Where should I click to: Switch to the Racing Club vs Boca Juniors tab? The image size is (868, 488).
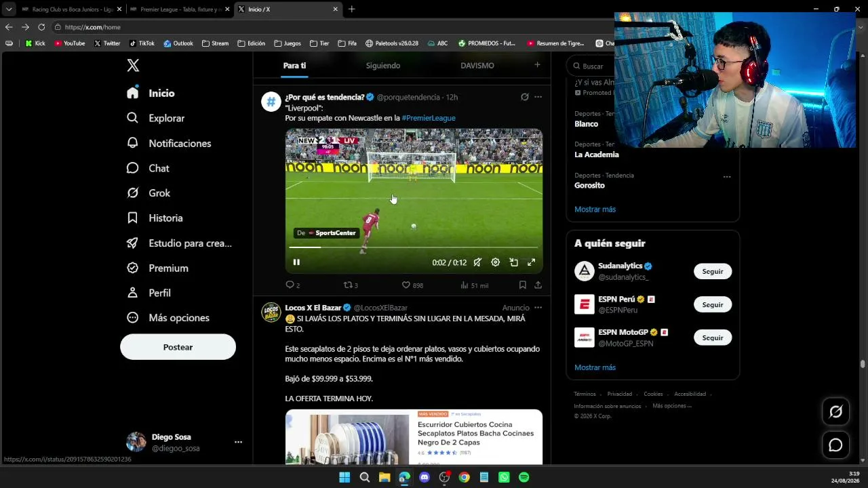[x=71, y=9]
